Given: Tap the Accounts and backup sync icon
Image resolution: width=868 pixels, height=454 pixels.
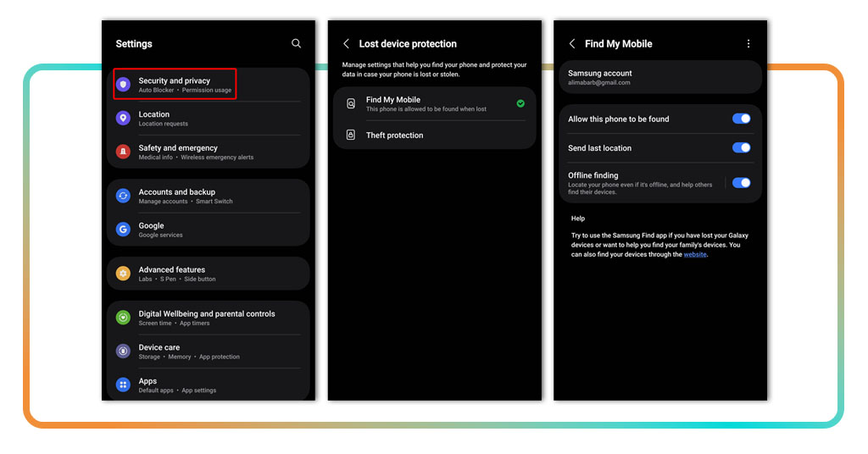Looking at the screenshot, I should pos(124,196).
